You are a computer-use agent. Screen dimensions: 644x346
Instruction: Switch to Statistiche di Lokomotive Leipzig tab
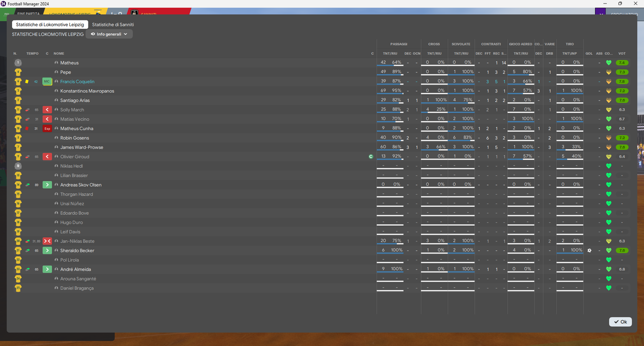point(50,24)
